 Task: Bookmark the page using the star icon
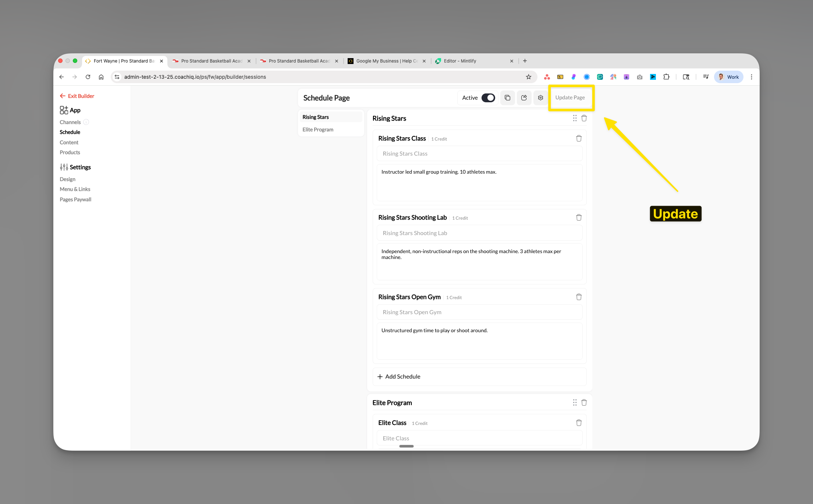click(529, 77)
